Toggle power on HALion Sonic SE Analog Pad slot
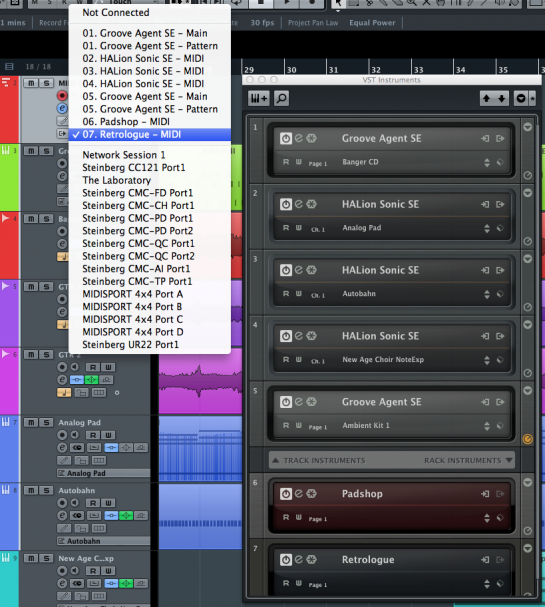 click(x=286, y=204)
